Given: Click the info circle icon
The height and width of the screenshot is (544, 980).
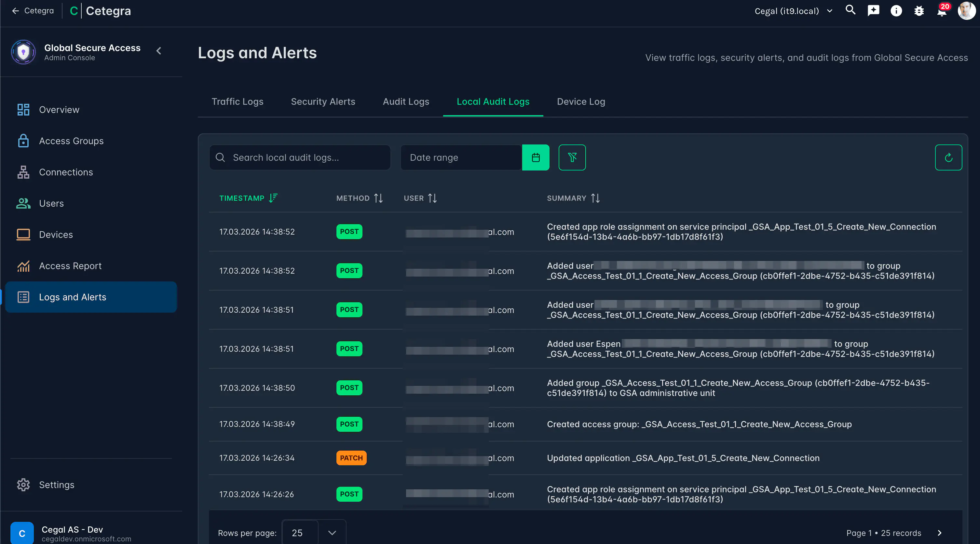Looking at the screenshot, I should point(896,11).
